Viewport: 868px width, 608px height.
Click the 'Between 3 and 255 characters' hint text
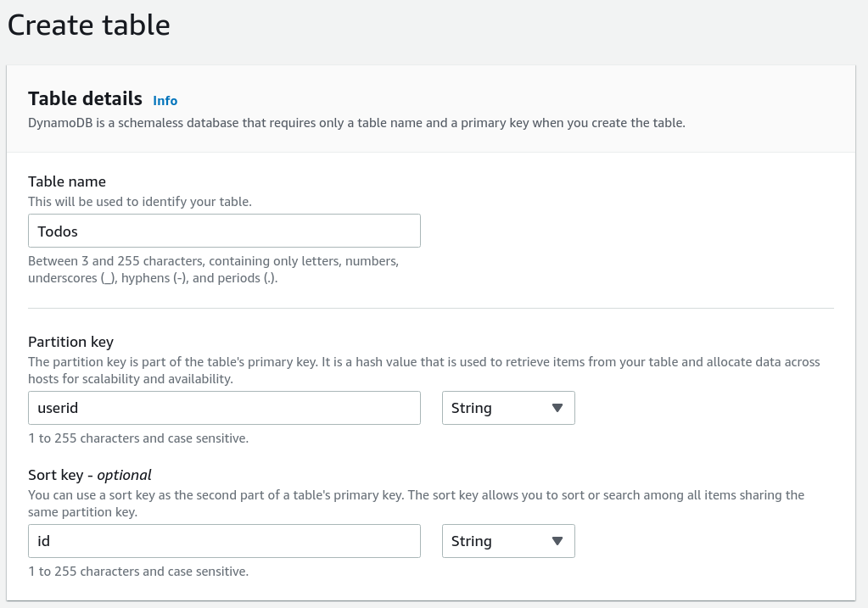(214, 270)
